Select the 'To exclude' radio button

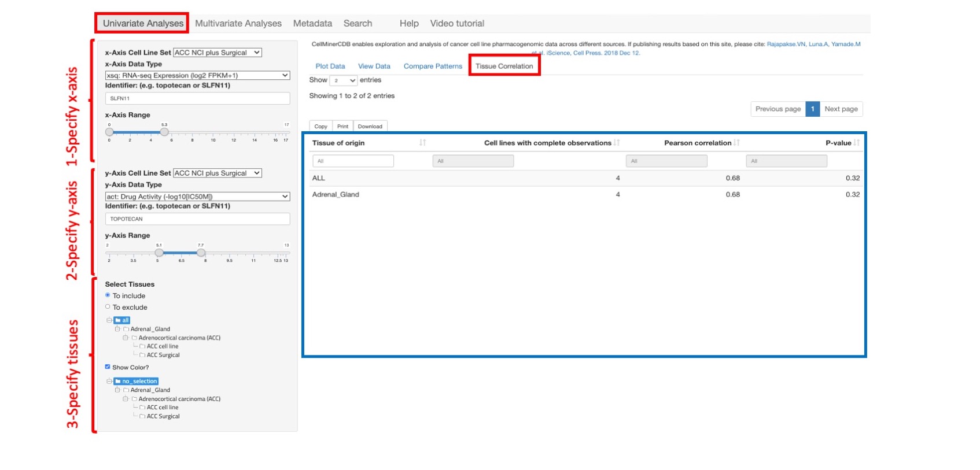tap(108, 307)
